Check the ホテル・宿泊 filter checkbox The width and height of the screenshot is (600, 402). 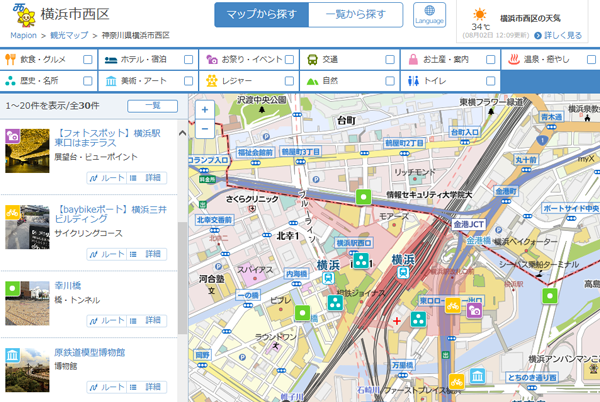click(188, 59)
